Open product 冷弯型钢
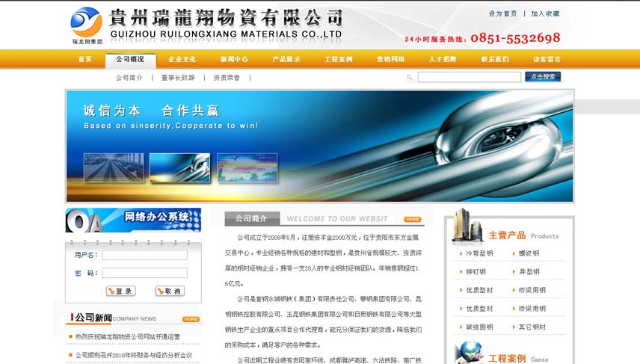The image size is (640, 364). pyautogui.click(x=479, y=253)
